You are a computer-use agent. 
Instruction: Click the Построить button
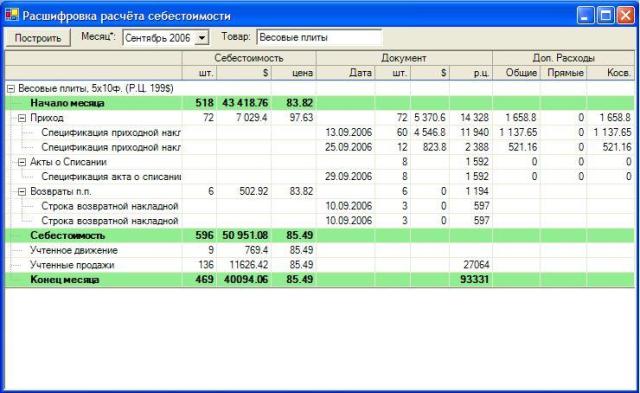coord(38,38)
